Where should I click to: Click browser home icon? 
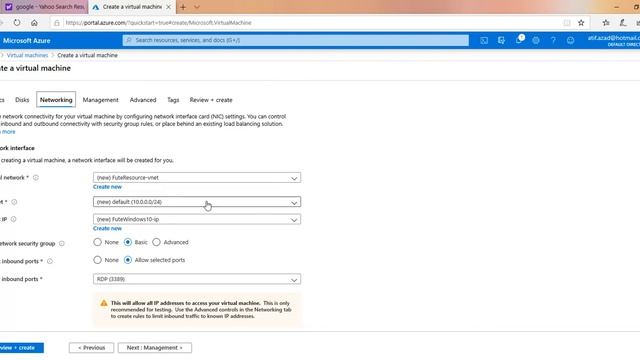click(34, 23)
